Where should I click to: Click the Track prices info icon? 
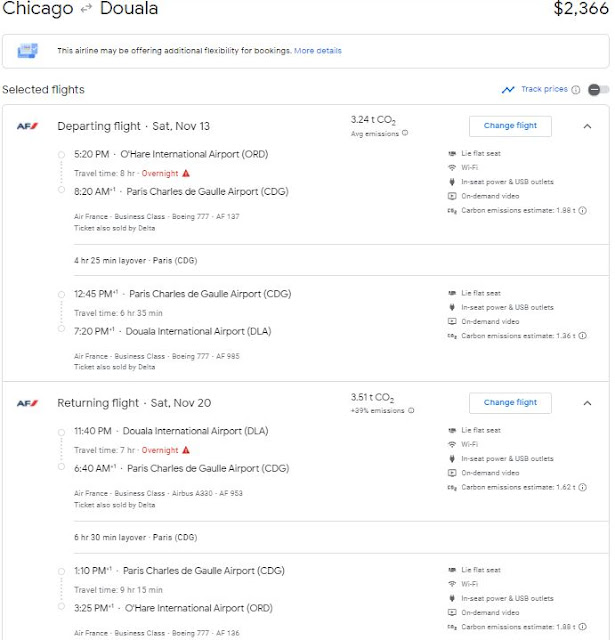coord(575,90)
